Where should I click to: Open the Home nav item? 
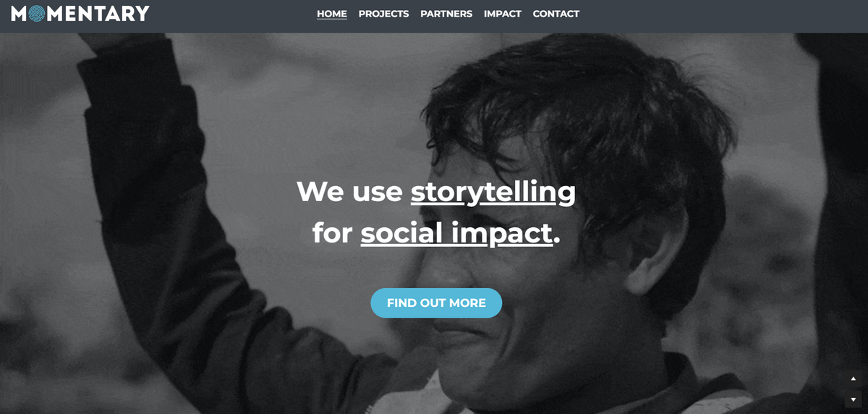pyautogui.click(x=332, y=14)
